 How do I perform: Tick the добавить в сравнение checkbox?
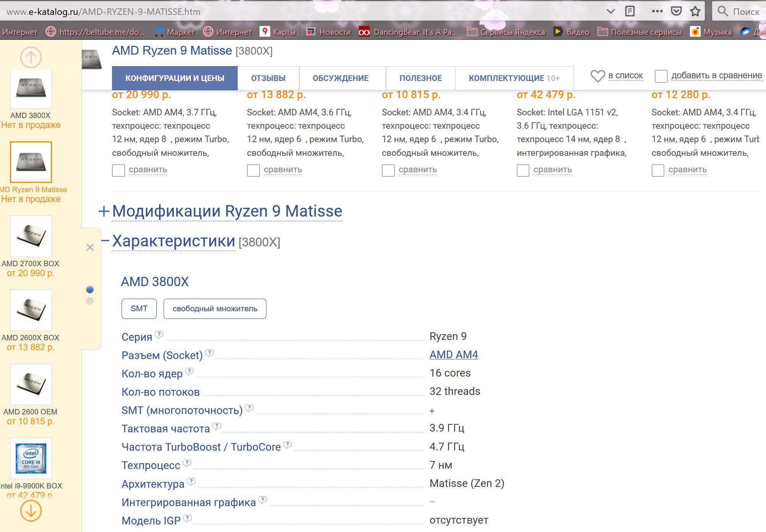661,76
